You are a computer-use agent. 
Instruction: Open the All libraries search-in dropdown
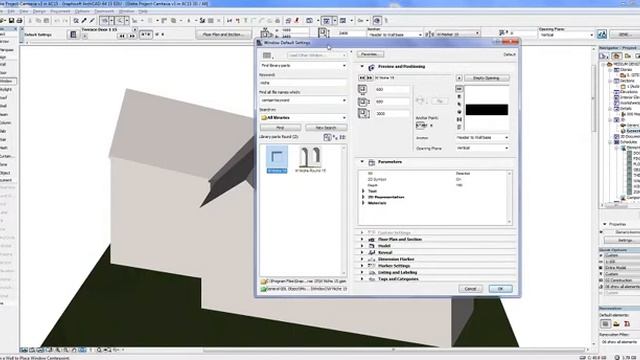coord(303,118)
